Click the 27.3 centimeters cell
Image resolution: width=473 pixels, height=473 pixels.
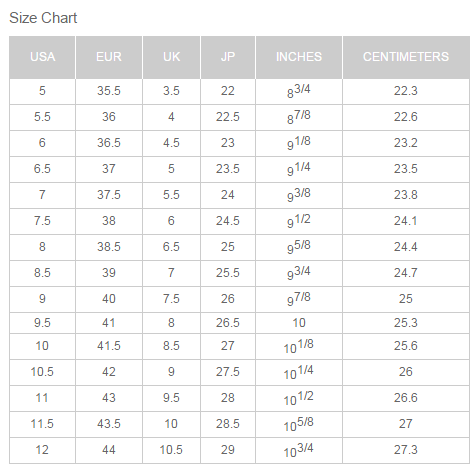[x=406, y=450]
